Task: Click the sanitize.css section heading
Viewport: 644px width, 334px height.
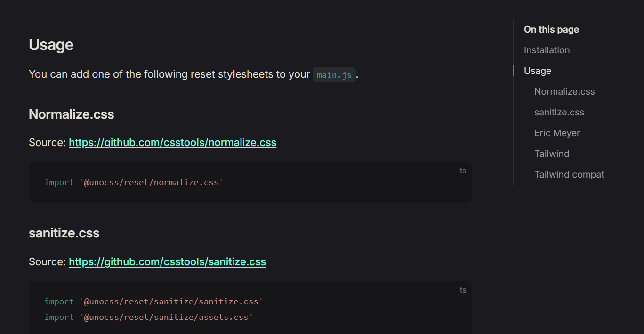Action: click(x=64, y=233)
